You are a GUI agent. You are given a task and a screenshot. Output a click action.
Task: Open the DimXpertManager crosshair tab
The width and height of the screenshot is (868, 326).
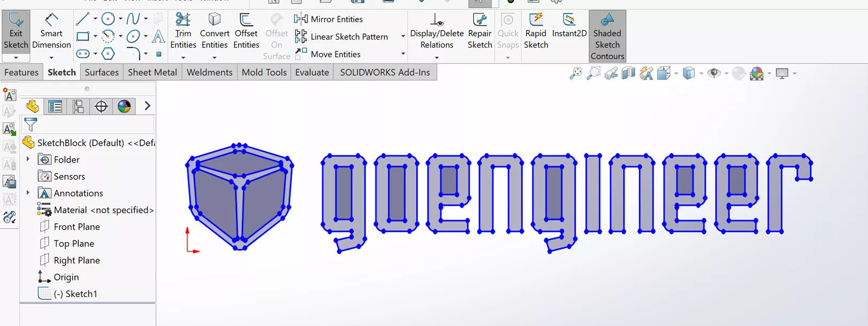[x=101, y=106]
